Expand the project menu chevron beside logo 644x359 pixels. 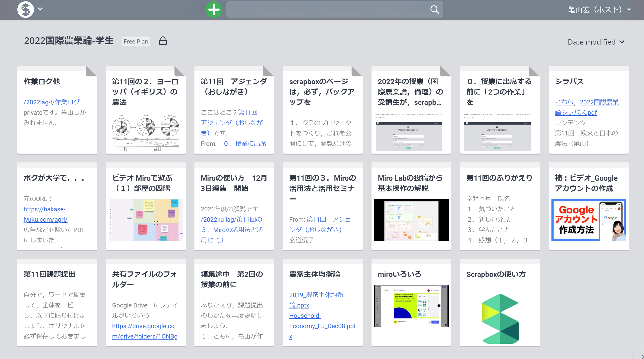point(40,9)
